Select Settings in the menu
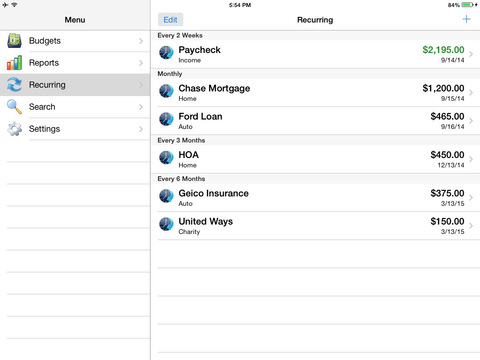The width and height of the screenshot is (480, 360). click(x=75, y=129)
